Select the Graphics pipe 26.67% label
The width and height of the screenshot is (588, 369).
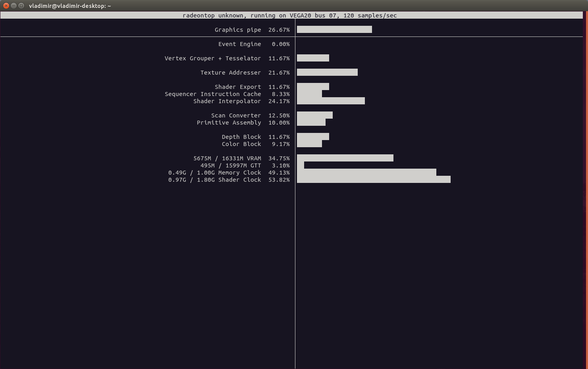pyautogui.click(x=252, y=30)
